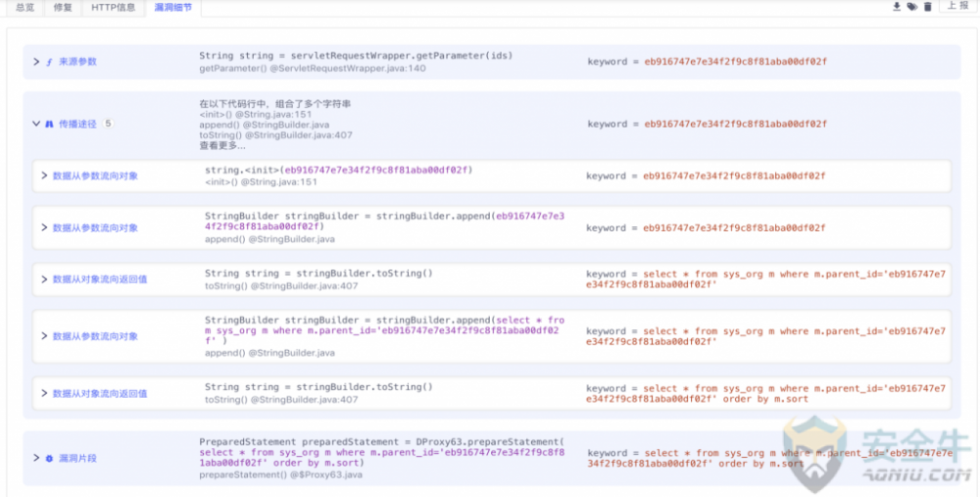Viewport: 980px width, 497px height.
Task: Switch to the 总览 tab
Action: pos(25,8)
